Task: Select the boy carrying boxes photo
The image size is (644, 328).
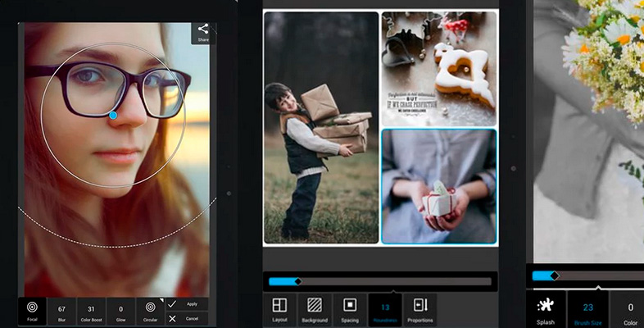Action: 321,127
